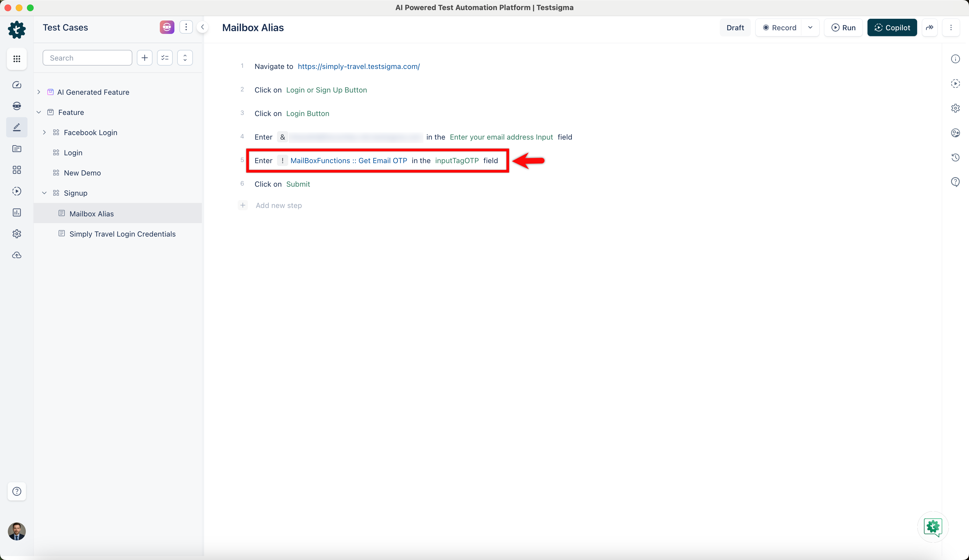The height and width of the screenshot is (560, 969).
Task: Start recording with the Record button
Action: coord(779,28)
